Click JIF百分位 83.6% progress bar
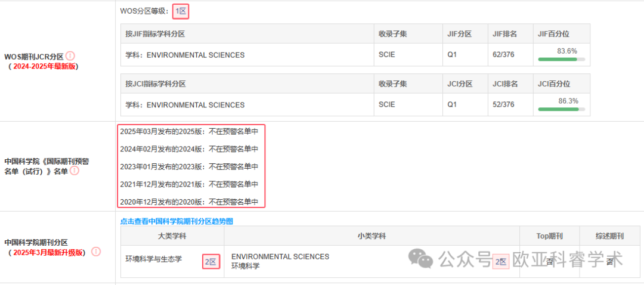 pos(562,59)
